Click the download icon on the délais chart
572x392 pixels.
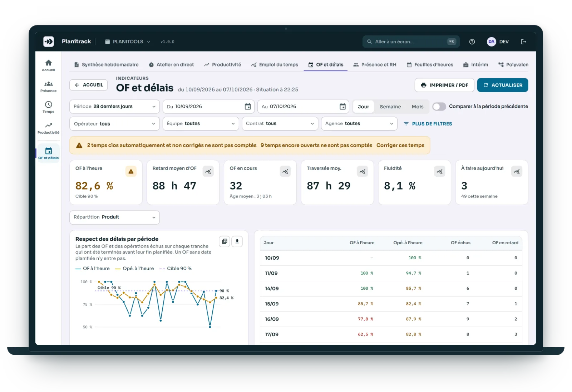tap(237, 241)
